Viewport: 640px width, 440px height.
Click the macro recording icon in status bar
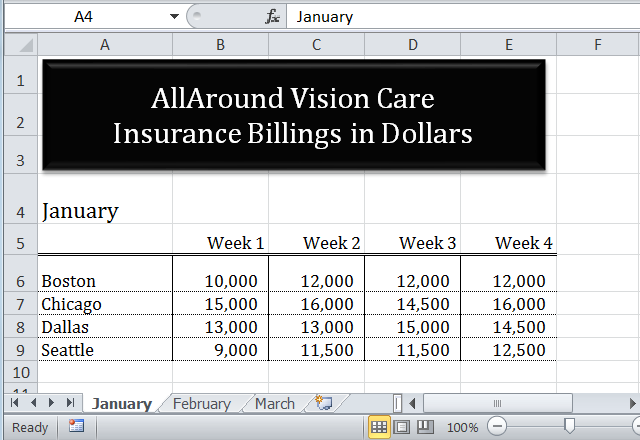point(77,427)
